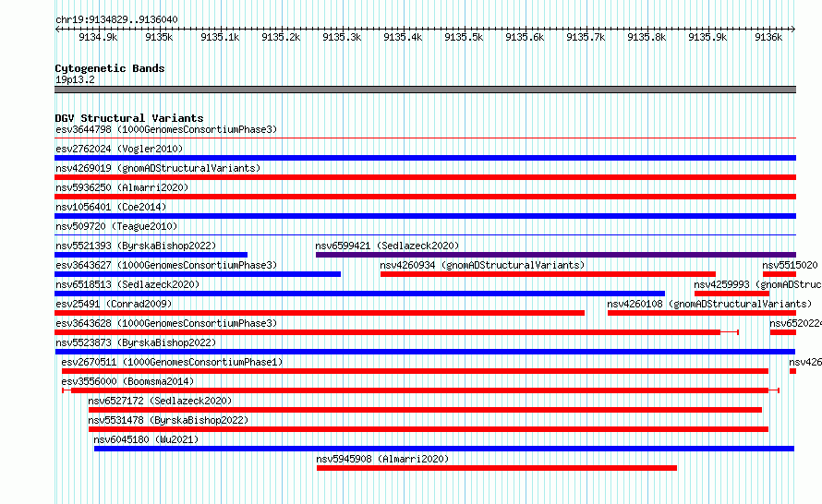Open the esv3556000 (Boomsma2014) label
822x504 pixels.
point(127,381)
